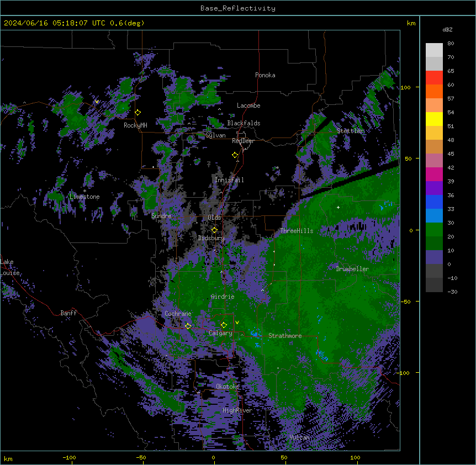Pick the bright green 20-30 dBZ swatch
The width and height of the screenshot is (476, 465).
pos(434,230)
